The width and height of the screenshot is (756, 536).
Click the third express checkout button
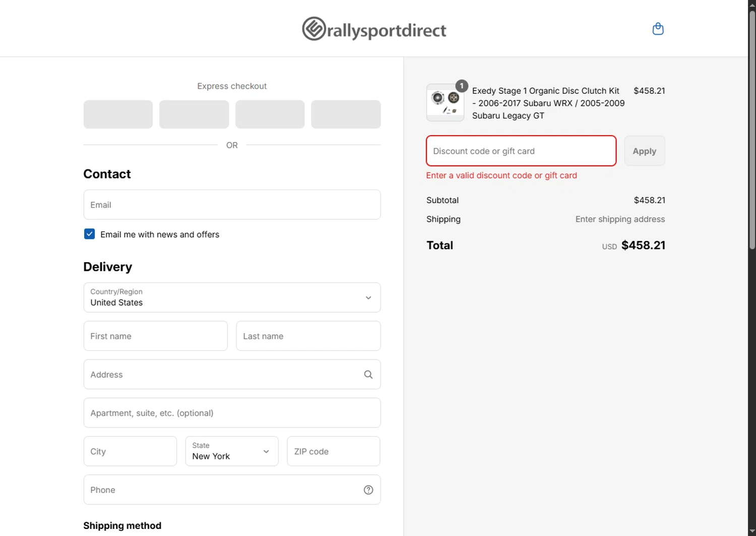point(270,114)
